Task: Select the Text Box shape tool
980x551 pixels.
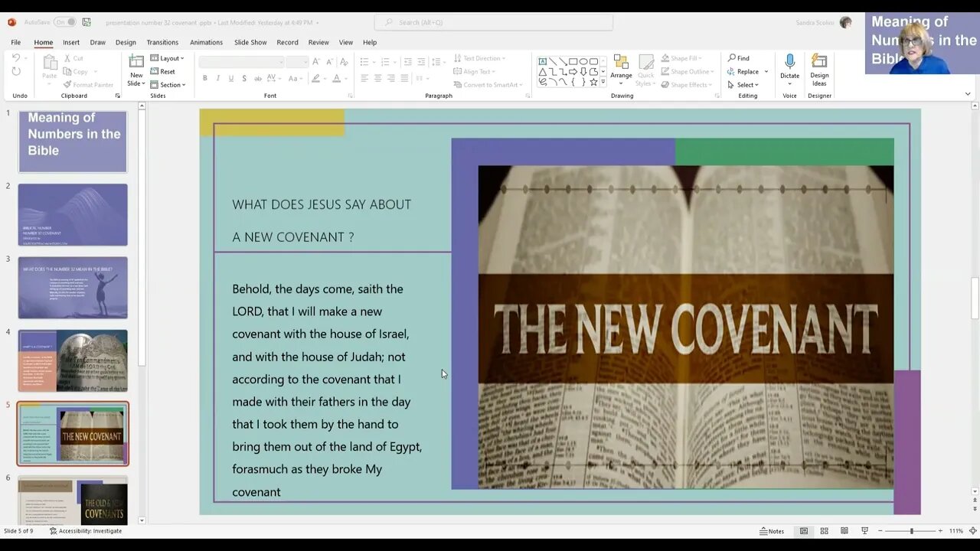Action: 543,61
